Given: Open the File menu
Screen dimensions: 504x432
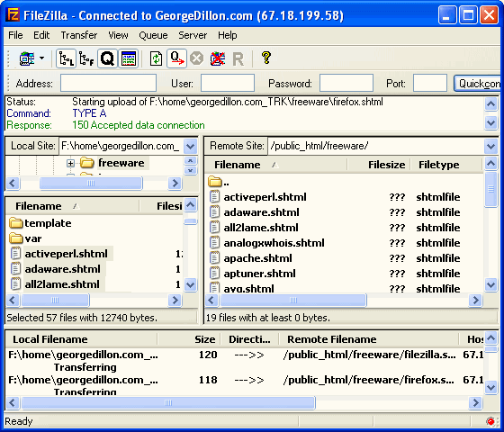Looking at the screenshot, I should tap(15, 35).
